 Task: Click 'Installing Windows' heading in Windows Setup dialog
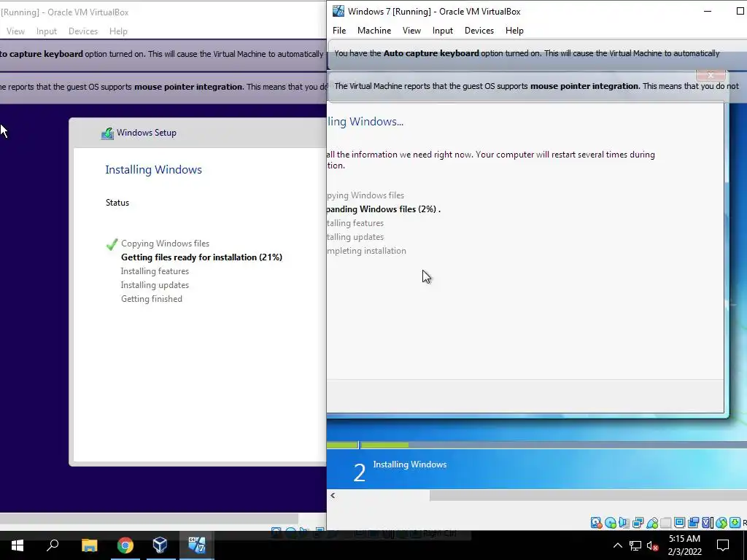(153, 170)
